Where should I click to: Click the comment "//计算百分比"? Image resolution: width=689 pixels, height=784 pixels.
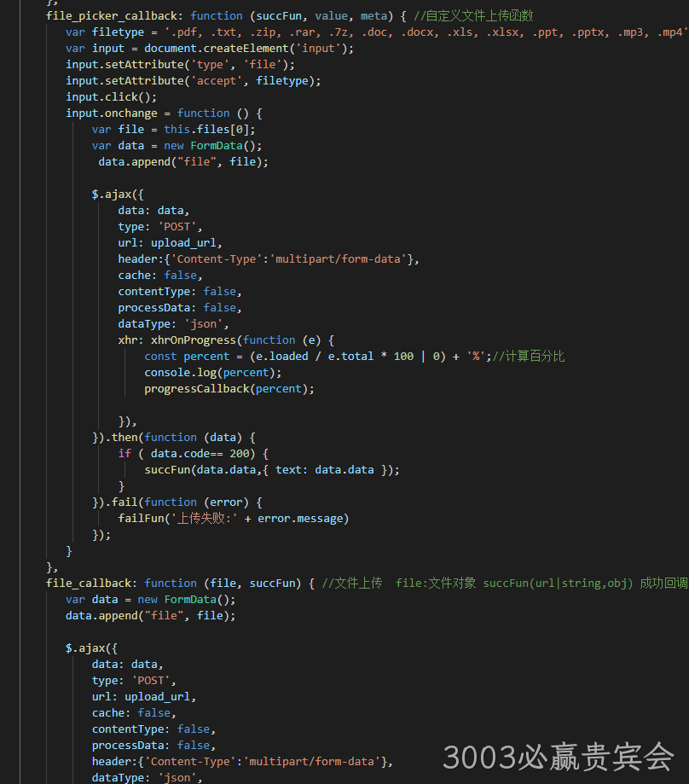529,357
